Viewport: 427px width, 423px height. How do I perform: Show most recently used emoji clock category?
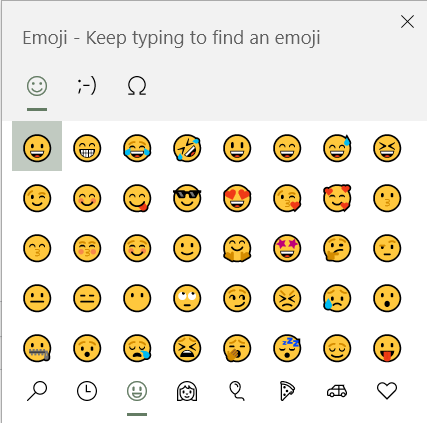coord(87,391)
